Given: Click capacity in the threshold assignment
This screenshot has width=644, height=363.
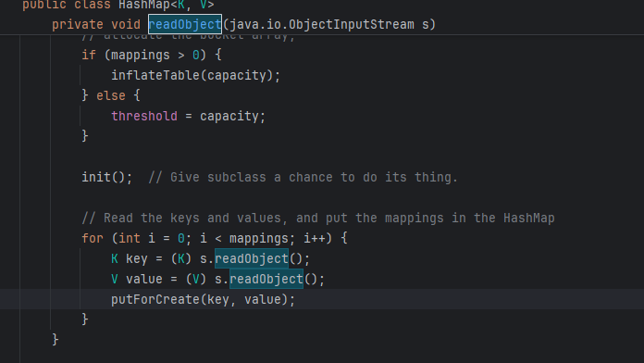Looking at the screenshot, I should click(229, 116).
